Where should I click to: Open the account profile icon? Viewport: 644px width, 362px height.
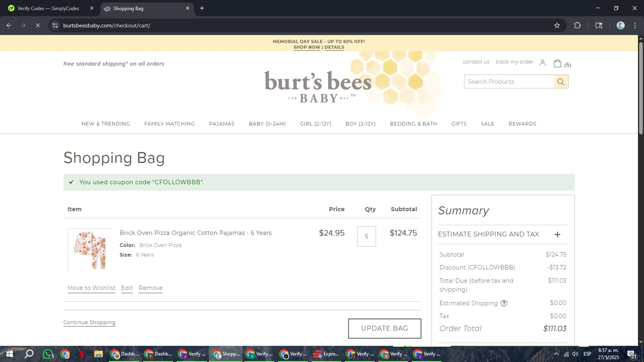[542, 63]
